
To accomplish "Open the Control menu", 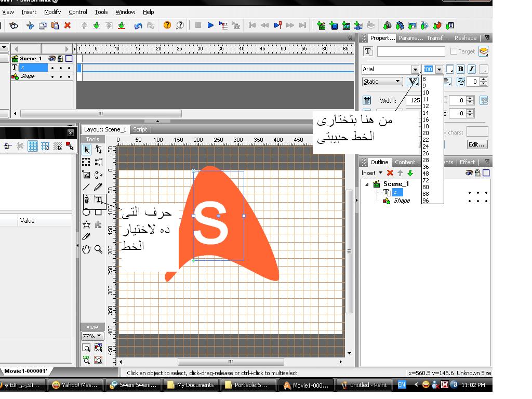I will coord(78,12).
